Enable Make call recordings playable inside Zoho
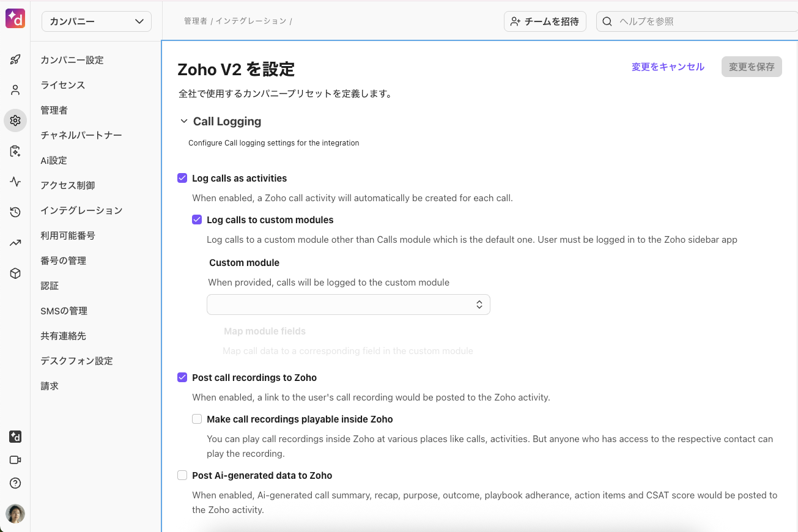798x532 pixels. [197, 419]
